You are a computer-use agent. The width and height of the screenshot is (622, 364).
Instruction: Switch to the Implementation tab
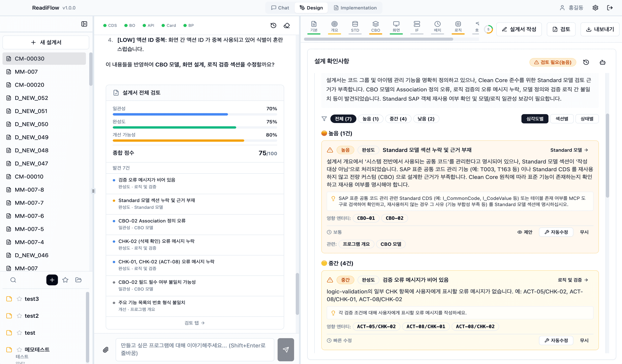click(355, 8)
